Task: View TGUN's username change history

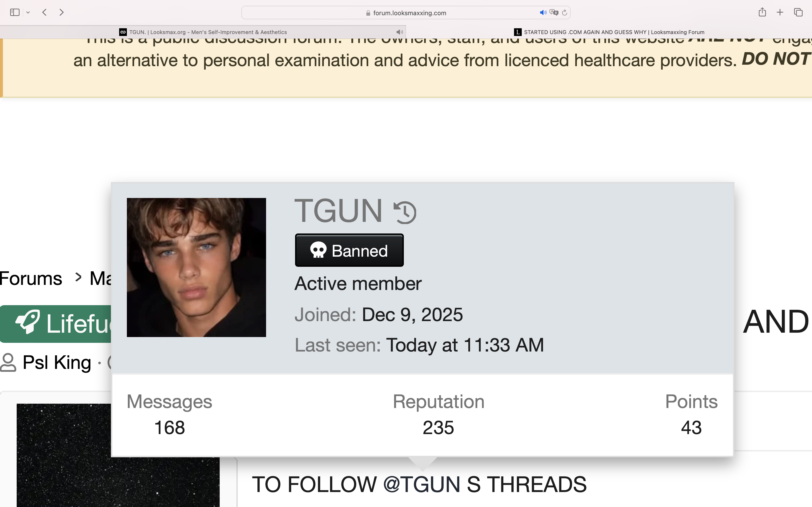Action: coord(405,212)
